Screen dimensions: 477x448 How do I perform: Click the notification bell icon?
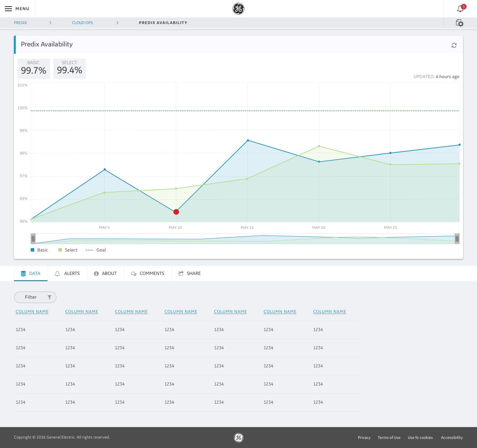point(461,8)
